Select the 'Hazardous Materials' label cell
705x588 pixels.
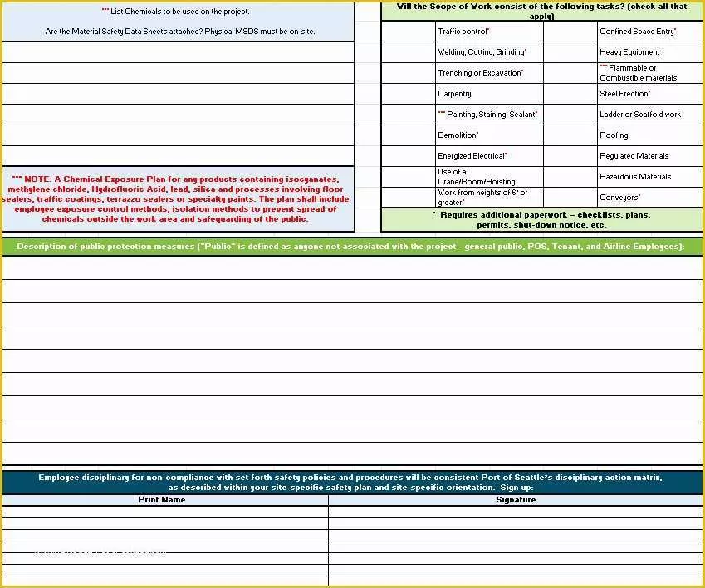pyautogui.click(x=649, y=177)
